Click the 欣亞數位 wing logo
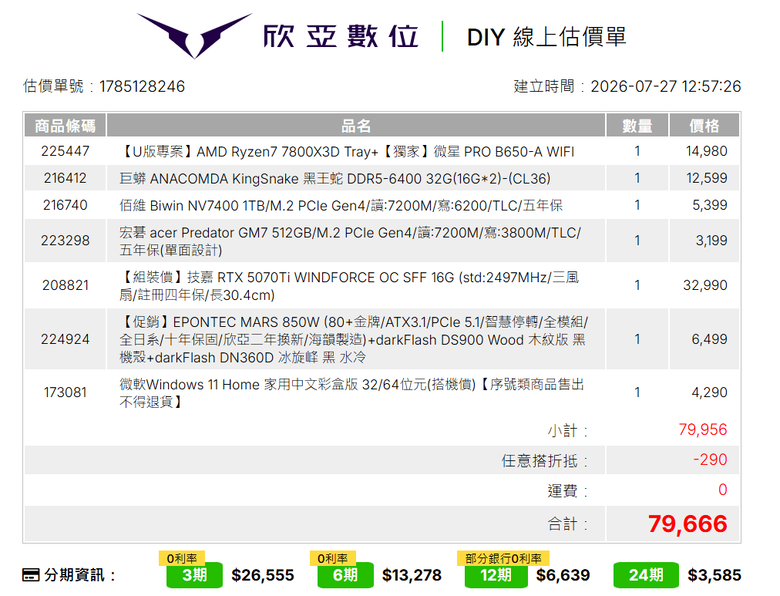 [x=195, y=35]
